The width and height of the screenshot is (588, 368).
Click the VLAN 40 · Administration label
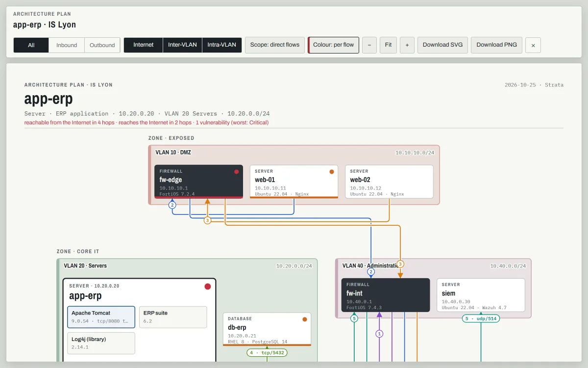click(x=371, y=266)
